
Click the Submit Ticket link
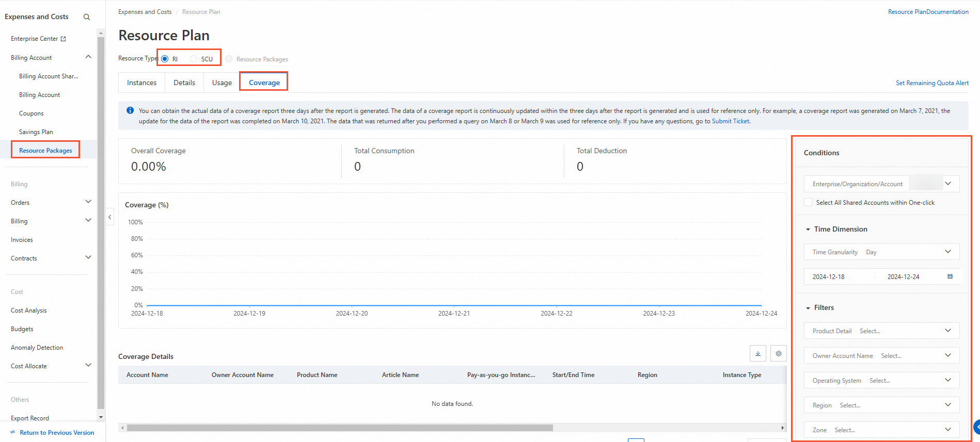pyautogui.click(x=731, y=121)
